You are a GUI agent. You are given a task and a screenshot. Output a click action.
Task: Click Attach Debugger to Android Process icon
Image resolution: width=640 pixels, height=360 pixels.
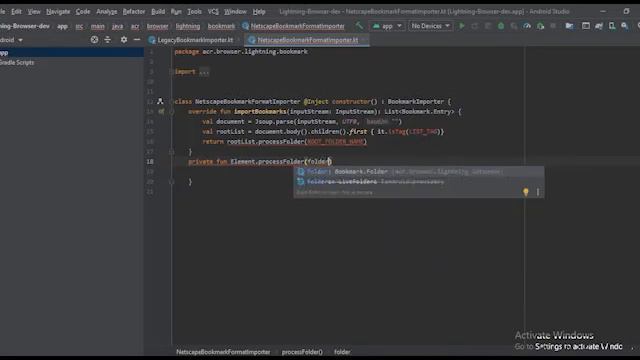(x=540, y=26)
